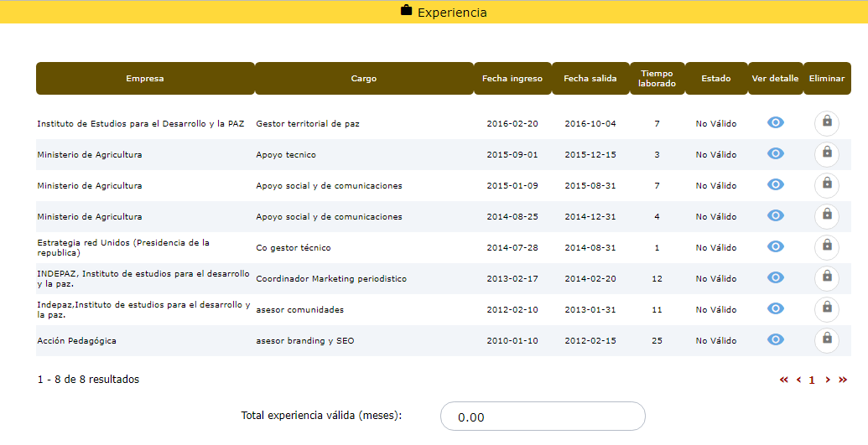Go to next results page
Screen dimensions: 868x445
tap(828, 380)
